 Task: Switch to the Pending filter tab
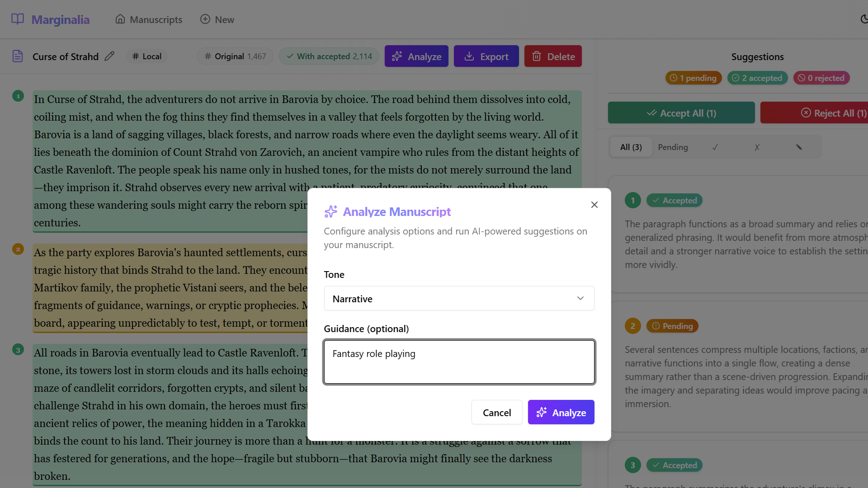(673, 147)
